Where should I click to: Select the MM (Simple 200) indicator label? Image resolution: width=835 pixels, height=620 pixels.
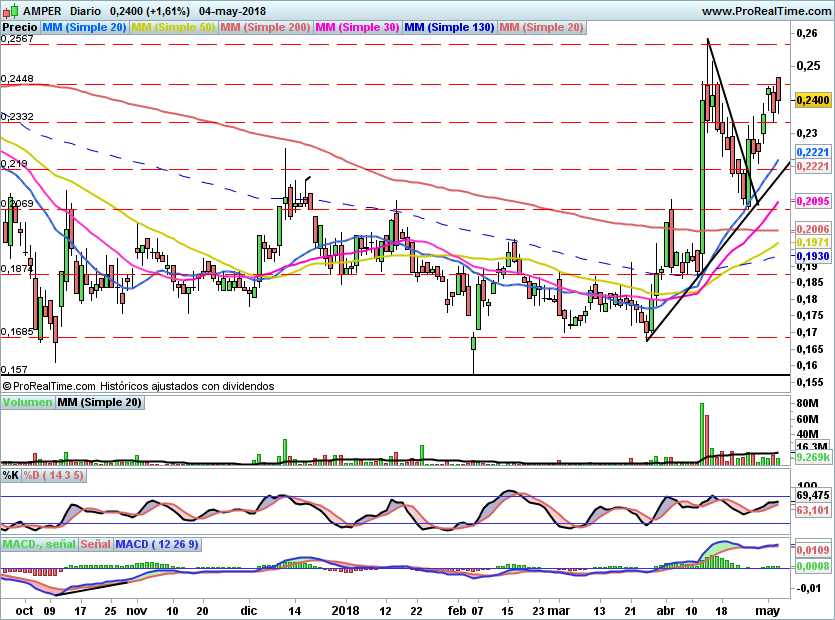[x=265, y=28]
